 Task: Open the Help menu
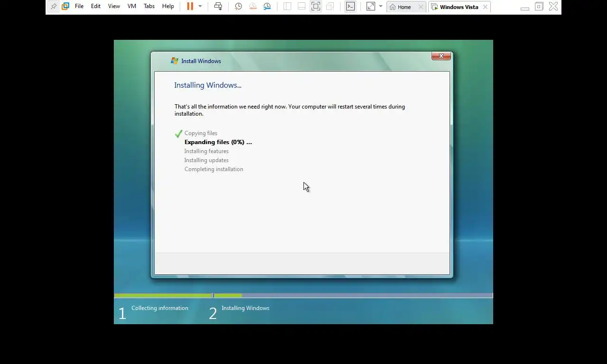coord(168,7)
